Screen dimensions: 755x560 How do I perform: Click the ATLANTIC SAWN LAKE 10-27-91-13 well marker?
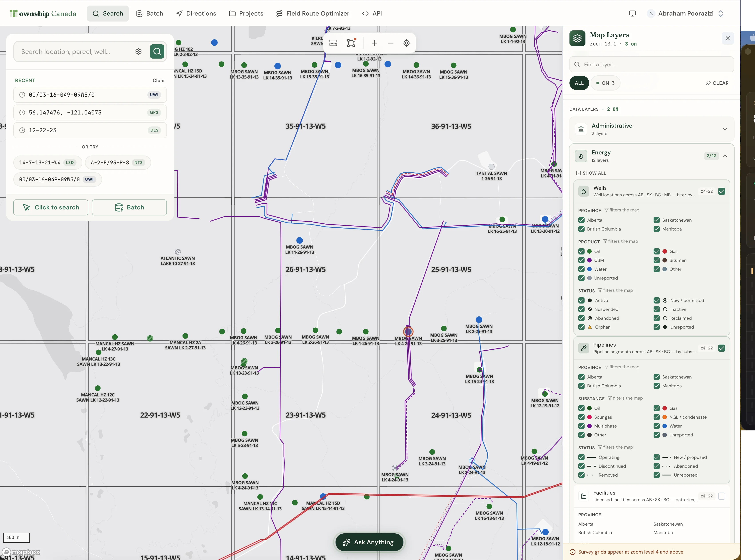(178, 252)
